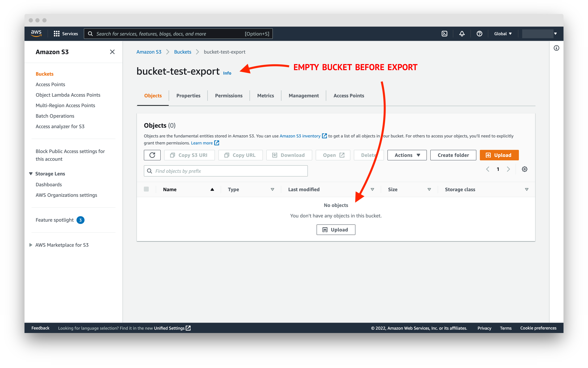Click the Amazon S3 inventory external link icon

(x=324, y=136)
